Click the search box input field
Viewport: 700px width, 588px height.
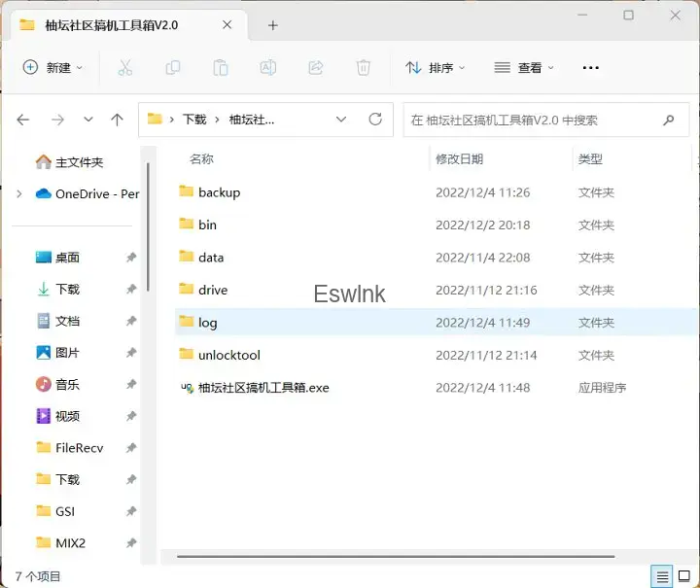[530, 121]
